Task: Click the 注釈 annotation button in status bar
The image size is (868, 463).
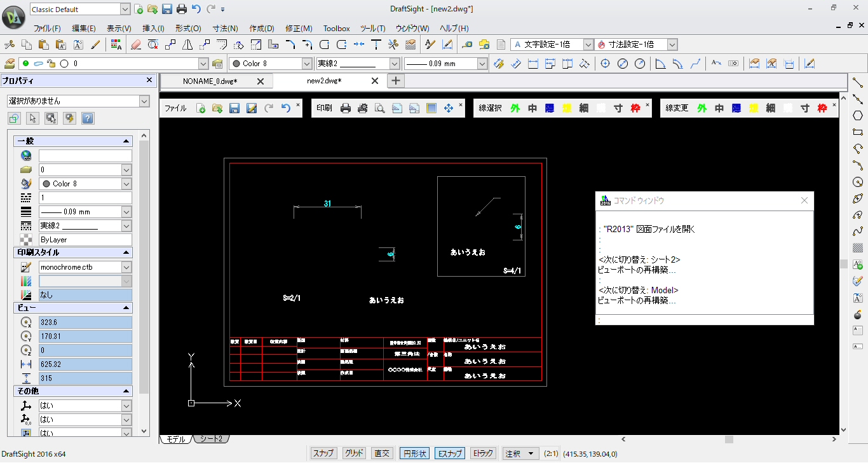Action: tap(520, 453)
